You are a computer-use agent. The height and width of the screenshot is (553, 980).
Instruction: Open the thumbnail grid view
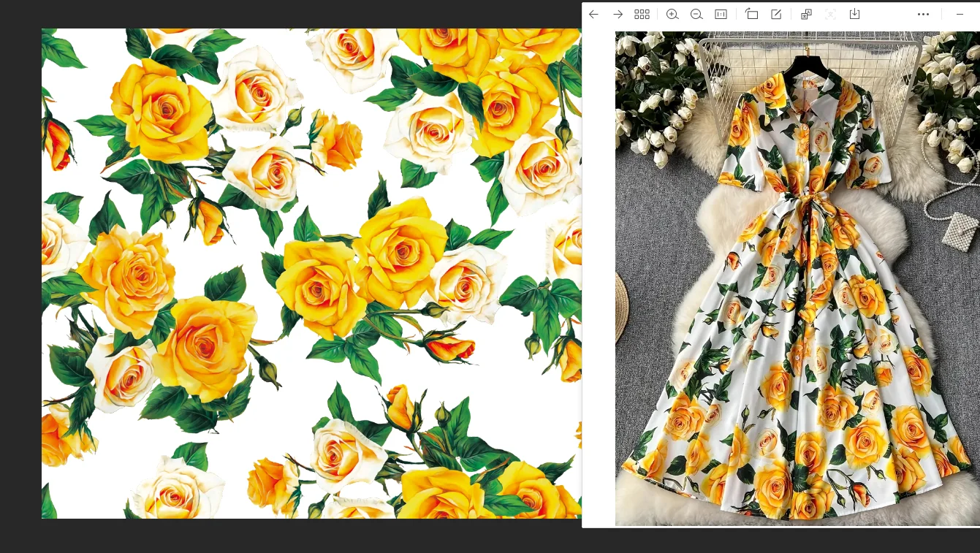click(x=642, y=15)
